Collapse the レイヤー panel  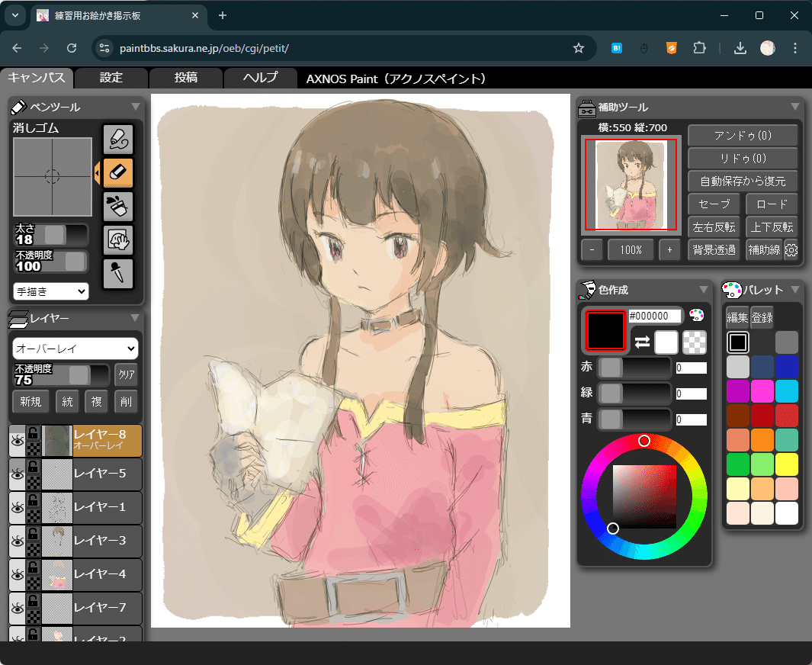tap(135, 317)
